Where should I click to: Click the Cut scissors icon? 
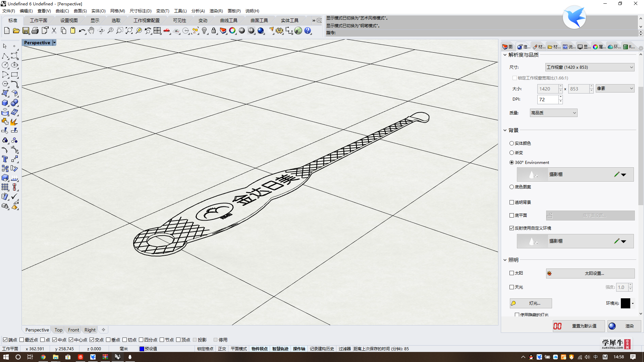tap(54, 31)
